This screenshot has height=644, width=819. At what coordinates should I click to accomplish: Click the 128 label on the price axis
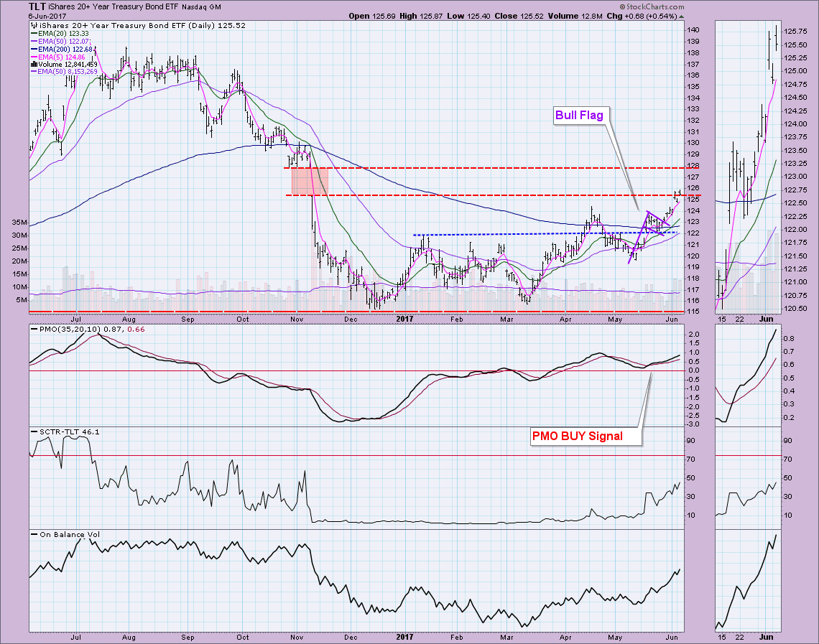tap(693, 166)
